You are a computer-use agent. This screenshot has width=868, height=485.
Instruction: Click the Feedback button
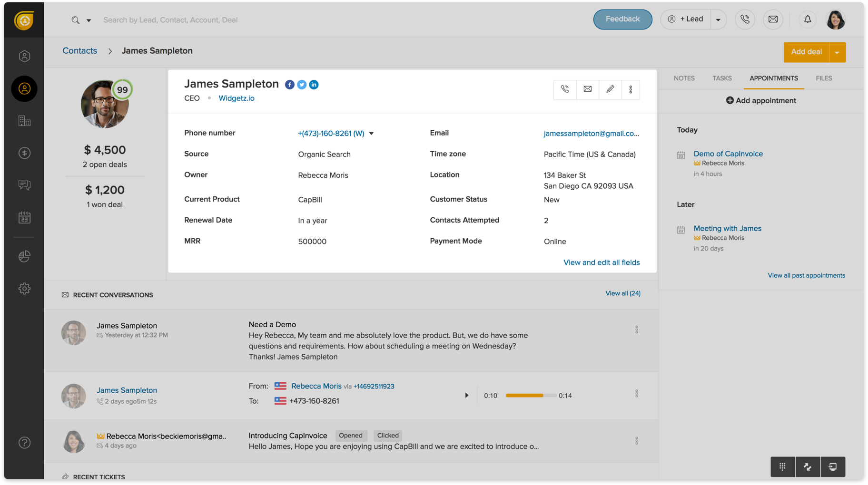pyautogui.click(x=622, y=19)
